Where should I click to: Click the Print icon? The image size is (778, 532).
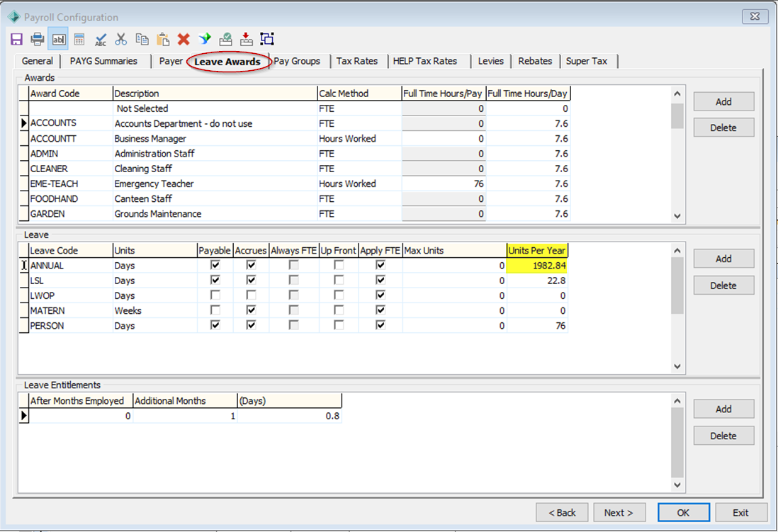(x=37, y=39)
